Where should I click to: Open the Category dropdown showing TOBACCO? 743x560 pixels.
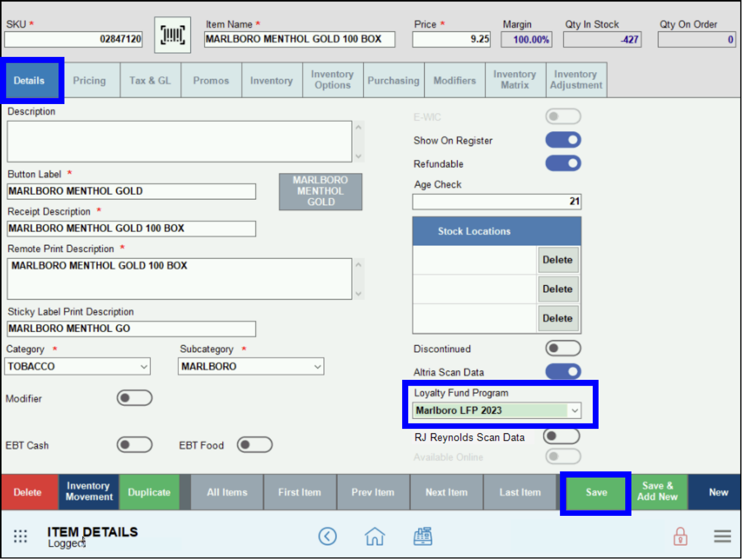click(x=78, y=367)
